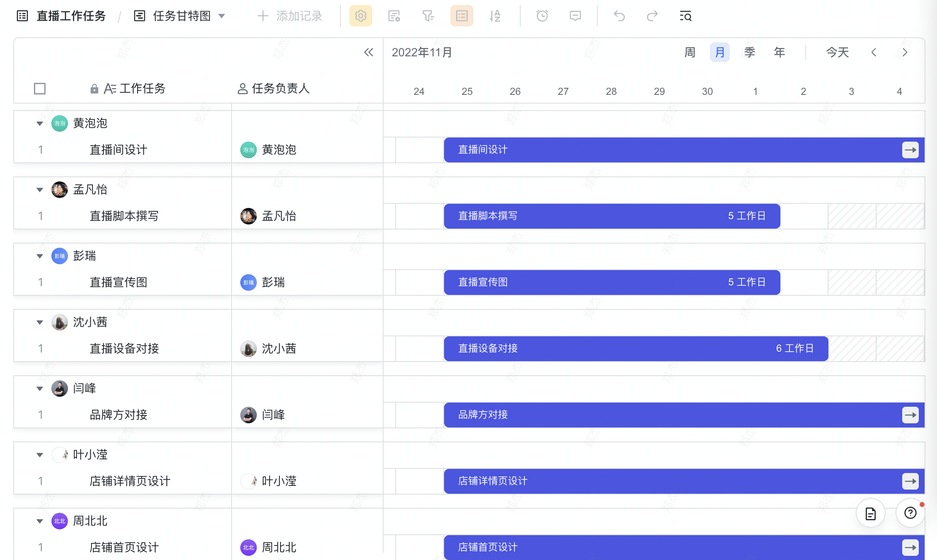Switch timeline to 季 view
The height and width of the screenshot is (560, 937).
[749, 53]
